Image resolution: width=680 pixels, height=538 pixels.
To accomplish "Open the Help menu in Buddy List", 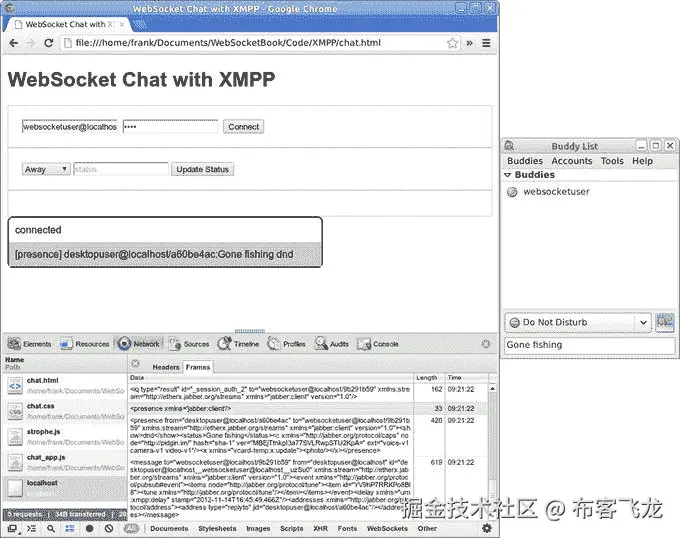I will [x=642, y=161].
